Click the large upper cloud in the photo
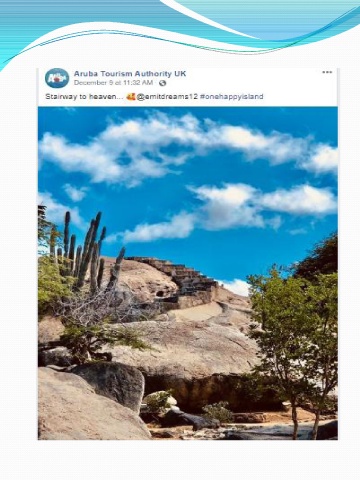The height and width of the screenshot is (480, 360). (x=187, y=147)
